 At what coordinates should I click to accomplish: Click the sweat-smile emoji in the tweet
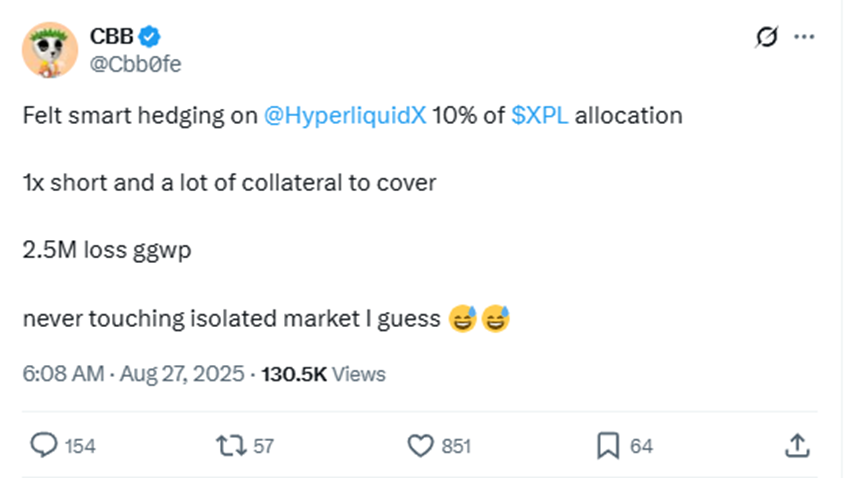point(464,320)
